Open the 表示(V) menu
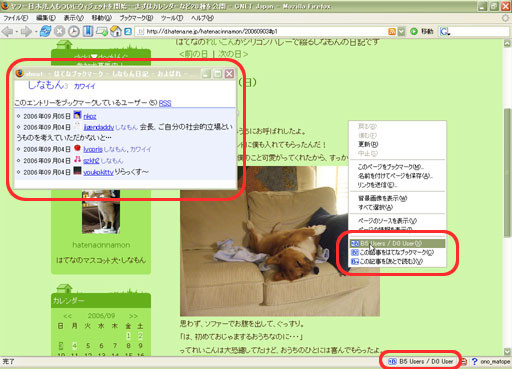Viewport: 512px width, 369px height. (x=74, y=18)
